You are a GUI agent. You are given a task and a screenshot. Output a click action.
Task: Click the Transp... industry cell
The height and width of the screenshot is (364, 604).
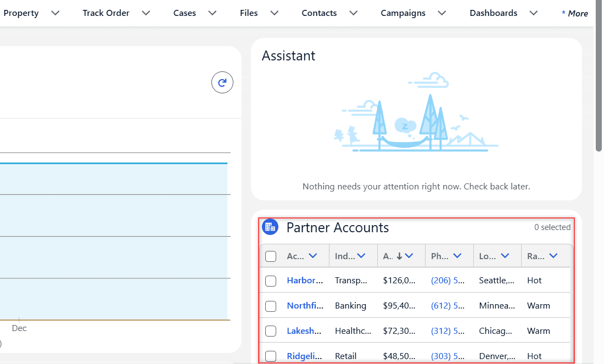pos(351,281)
